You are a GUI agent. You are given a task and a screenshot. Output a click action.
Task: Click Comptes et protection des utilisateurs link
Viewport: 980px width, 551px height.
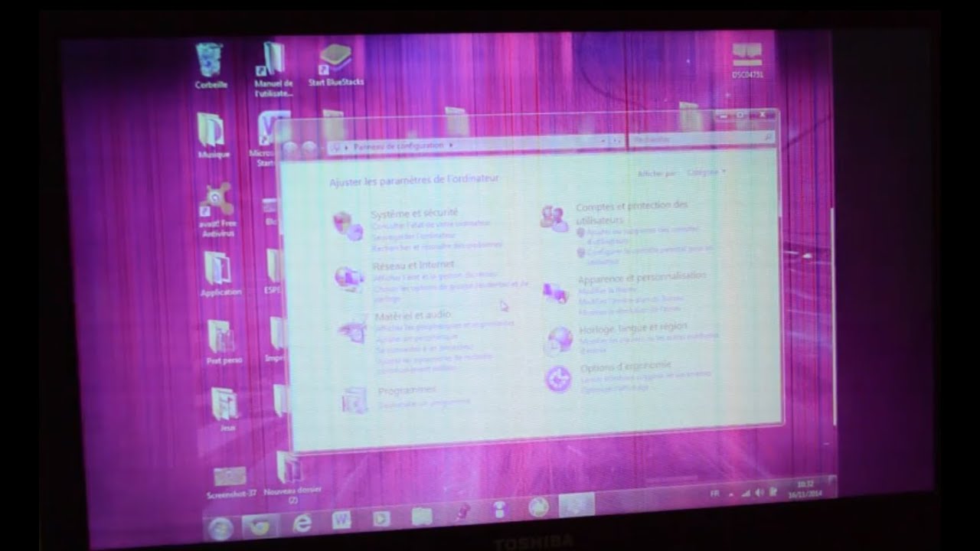tap(632, 212)
